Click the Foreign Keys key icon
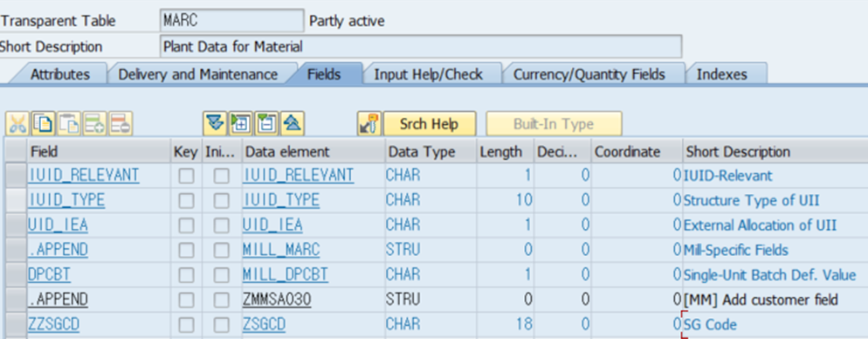Image resolution: width=868 pixels, height=339 pixels. pyautogui.click(x=369, y=123)
